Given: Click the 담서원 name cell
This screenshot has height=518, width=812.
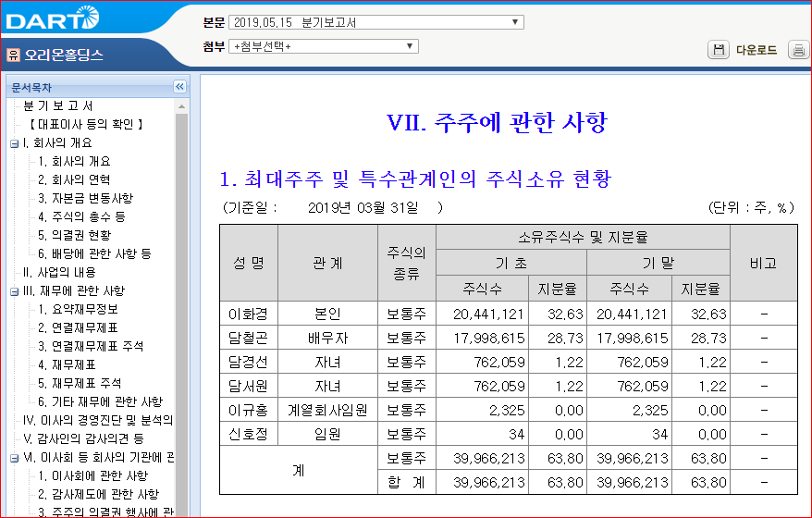Looking at the screenshot, I should (249, 386).
